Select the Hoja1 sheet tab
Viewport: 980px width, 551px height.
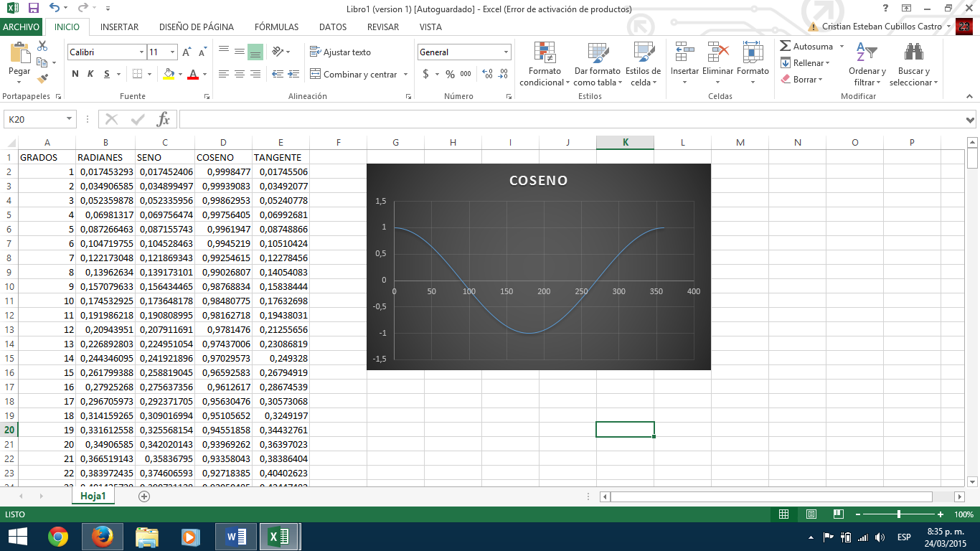click(x=92, y=496)
